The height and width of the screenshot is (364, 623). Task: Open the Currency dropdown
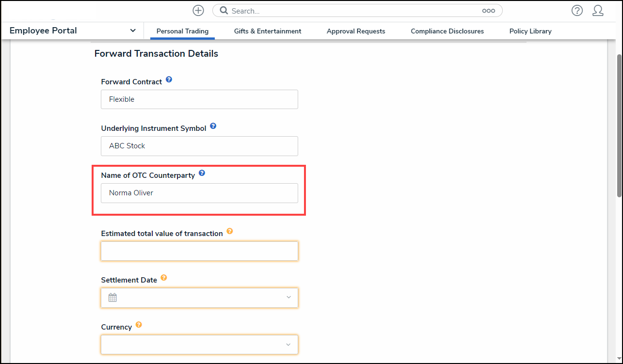coord(288,345)
